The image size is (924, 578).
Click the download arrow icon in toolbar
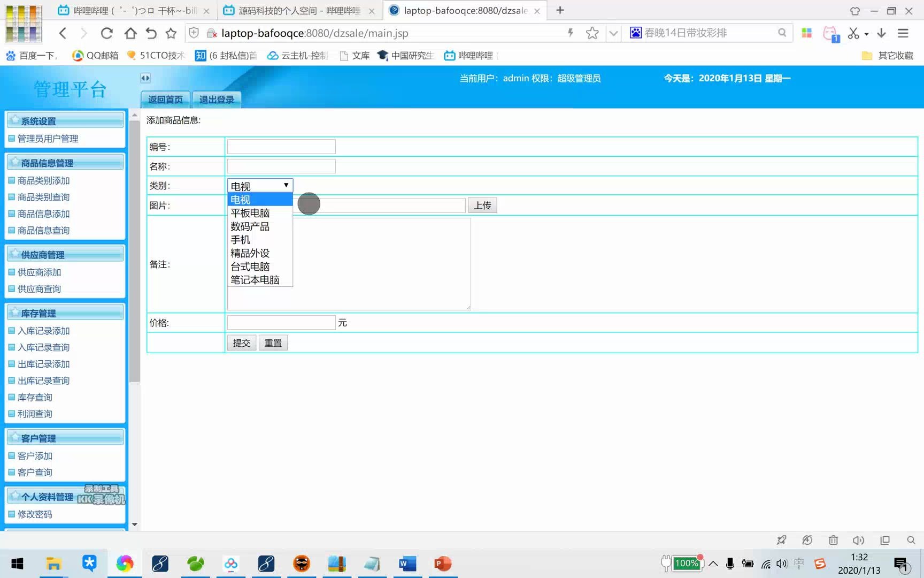coord(881,33)
